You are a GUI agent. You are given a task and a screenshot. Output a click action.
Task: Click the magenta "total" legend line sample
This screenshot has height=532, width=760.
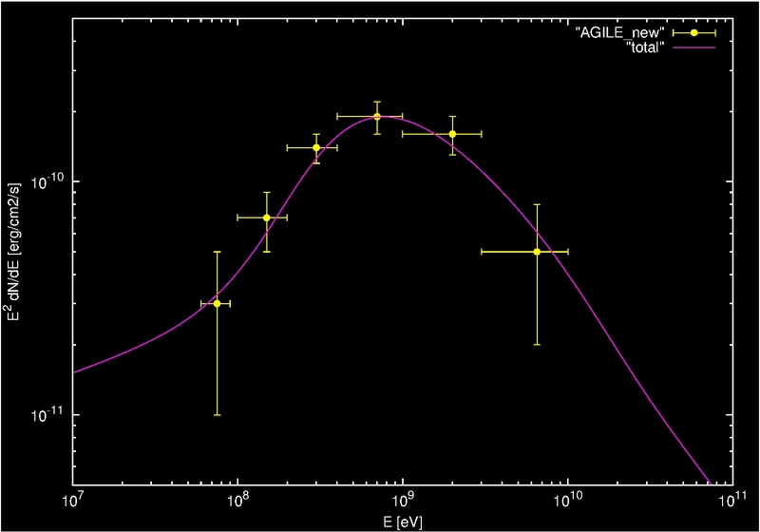693,47
